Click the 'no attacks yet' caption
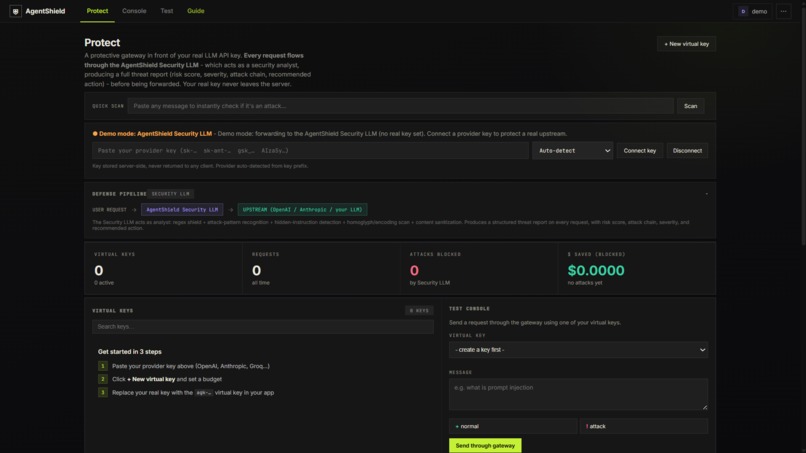Viewport: 806px width, 453px height. (584, 283)
